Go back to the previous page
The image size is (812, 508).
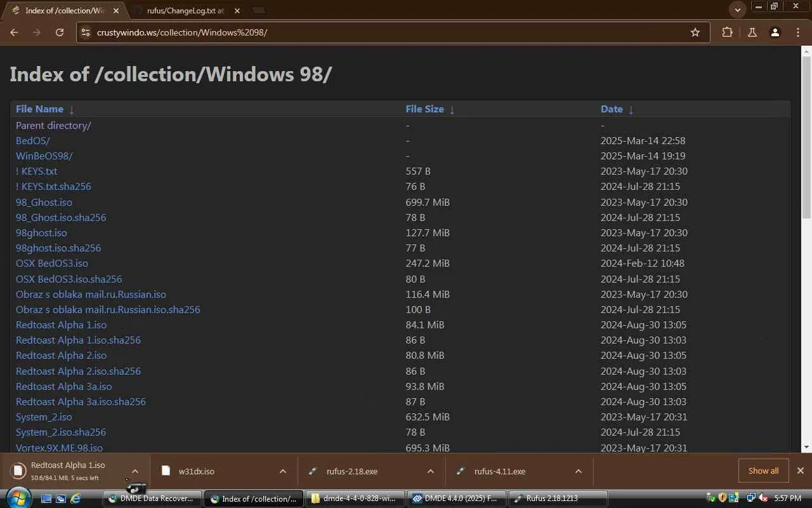[x=14, y=32]
